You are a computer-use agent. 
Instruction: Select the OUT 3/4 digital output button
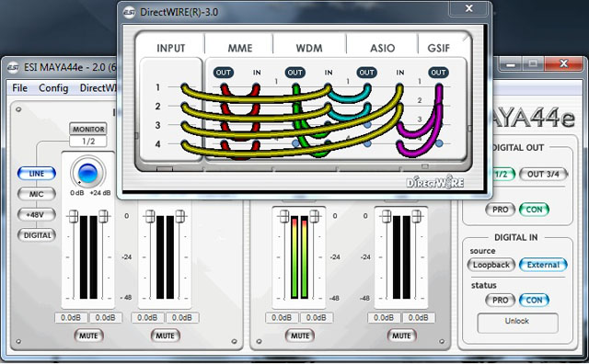(543, 174)
